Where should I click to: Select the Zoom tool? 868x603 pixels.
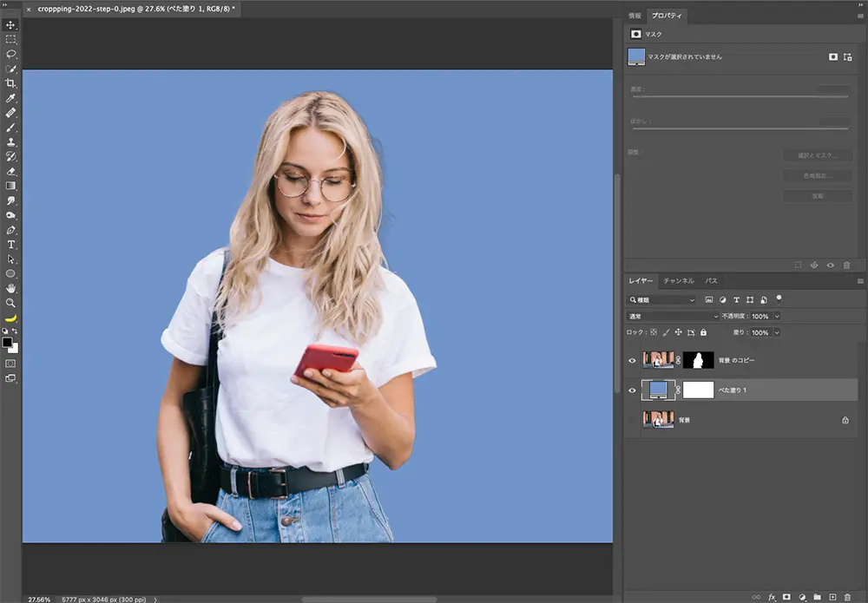tap(10, 303)
